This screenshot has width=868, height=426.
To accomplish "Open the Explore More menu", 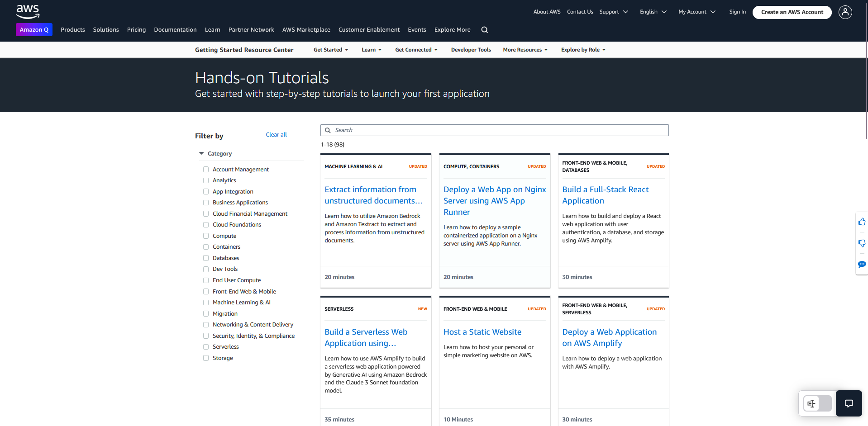I will click(x=452, y=30).
